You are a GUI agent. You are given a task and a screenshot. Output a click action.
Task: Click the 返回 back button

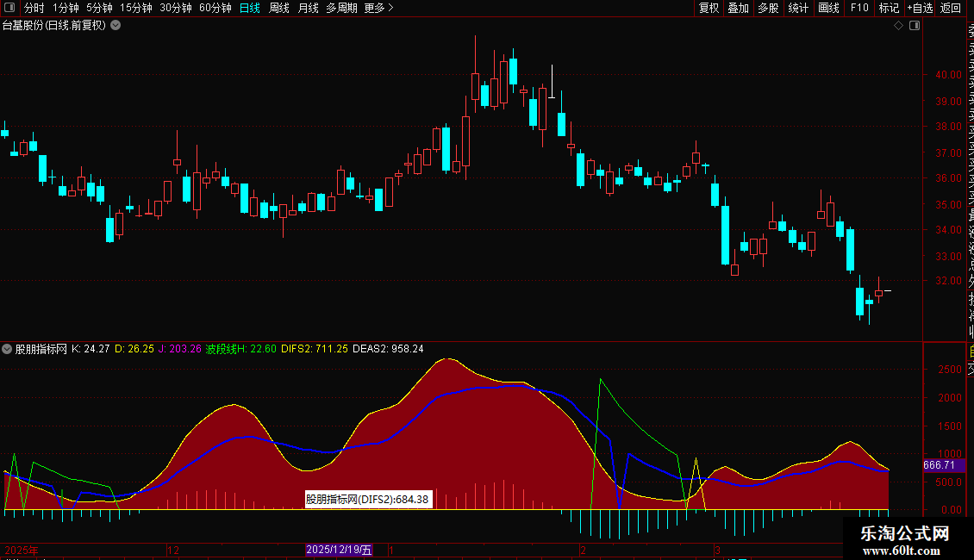(951, 8)
